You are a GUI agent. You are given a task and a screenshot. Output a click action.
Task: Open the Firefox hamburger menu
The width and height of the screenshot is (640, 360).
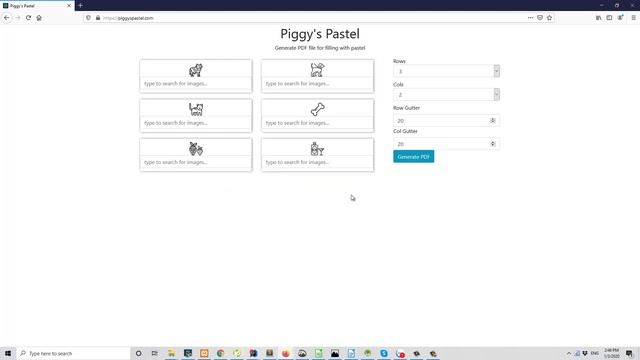point(633,18)
